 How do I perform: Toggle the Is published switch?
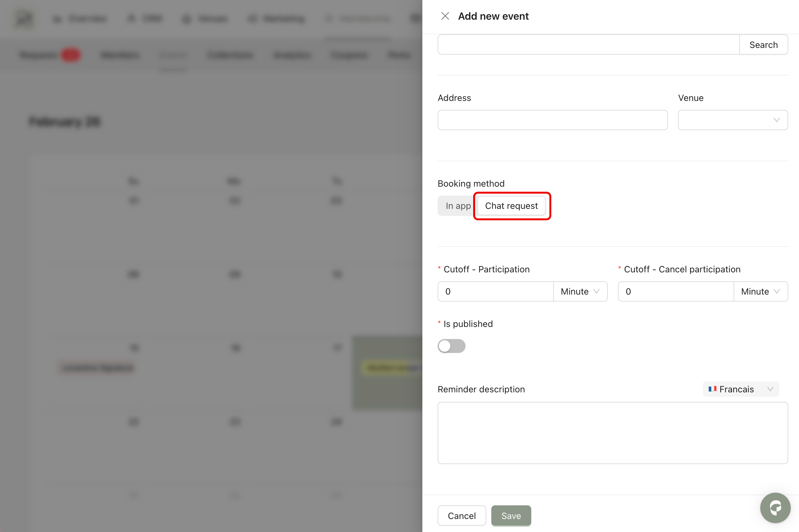451,346
